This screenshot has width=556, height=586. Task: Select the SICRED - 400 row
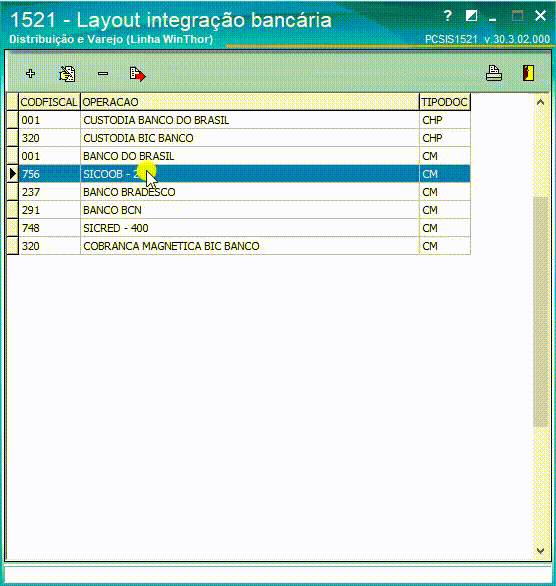point(238,228)
